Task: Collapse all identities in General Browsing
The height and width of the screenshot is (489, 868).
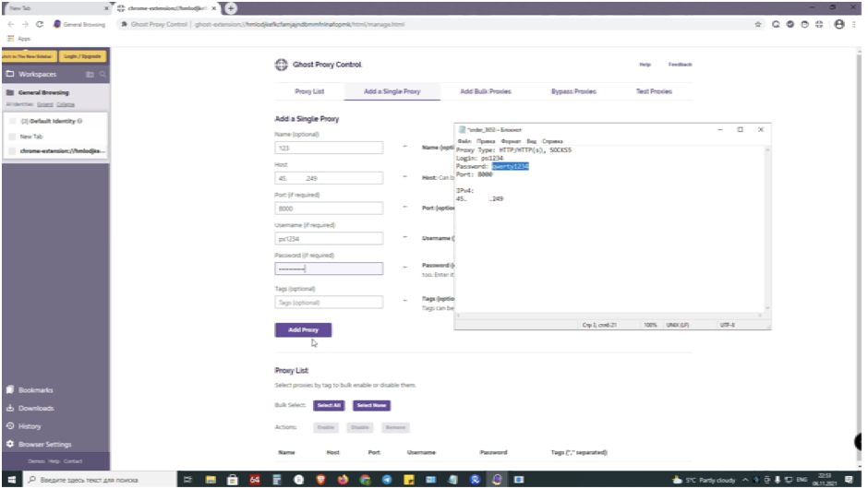Action: [66, 104]
